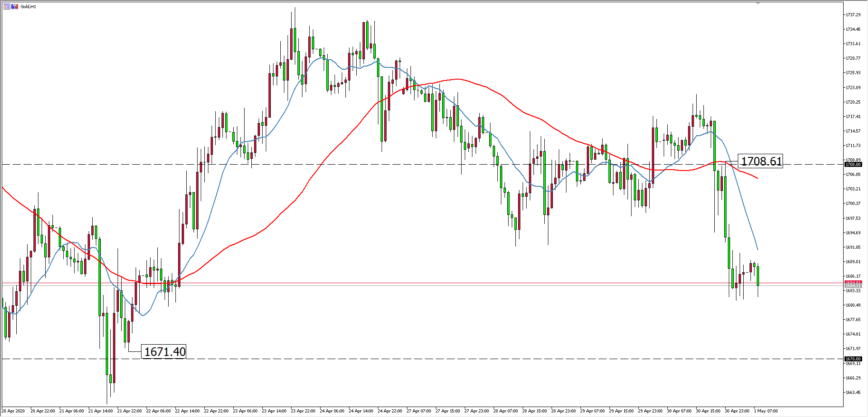Image resolution: width=868 pixels, height=417 pixels.
Task: Click the 1700.37 price scale label
Action: [x=853, y=204]
